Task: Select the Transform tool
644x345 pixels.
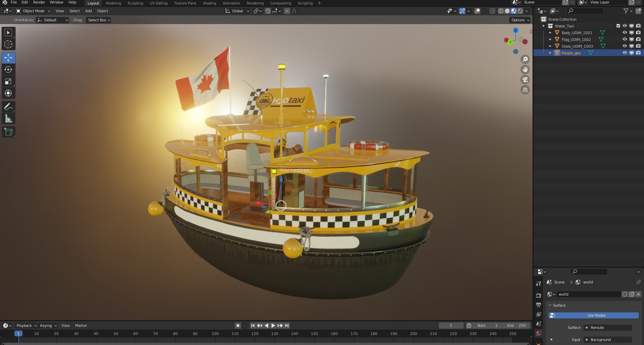Action: coord(8,93)
